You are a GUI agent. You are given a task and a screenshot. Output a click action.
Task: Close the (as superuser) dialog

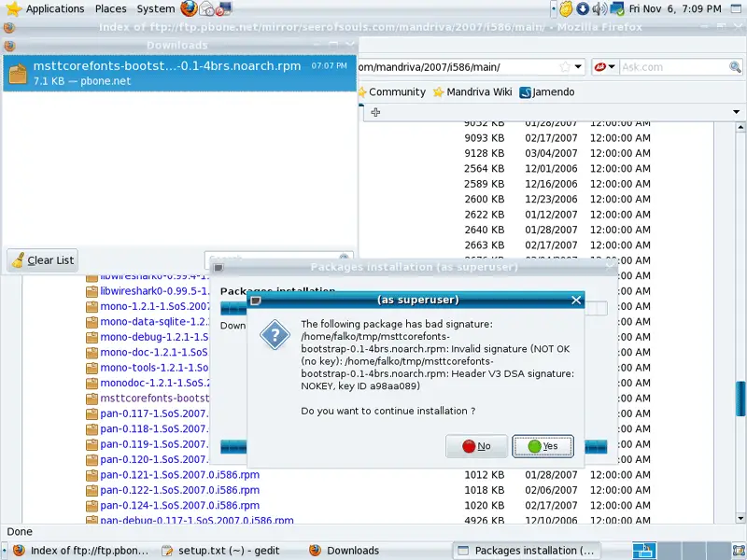click(576, 300)
